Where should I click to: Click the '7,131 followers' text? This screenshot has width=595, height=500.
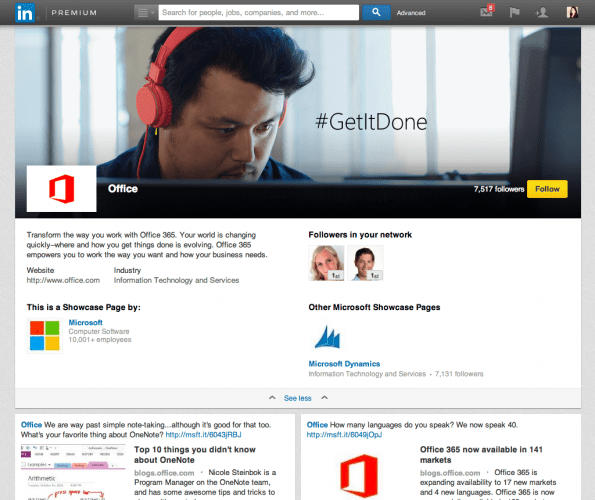click(x=459, y=374)
